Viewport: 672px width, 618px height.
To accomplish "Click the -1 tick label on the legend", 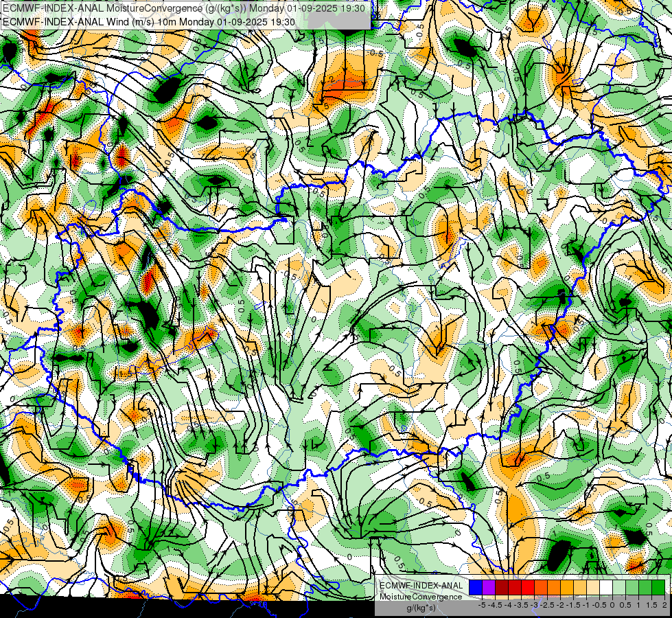I will coord(586,605).
